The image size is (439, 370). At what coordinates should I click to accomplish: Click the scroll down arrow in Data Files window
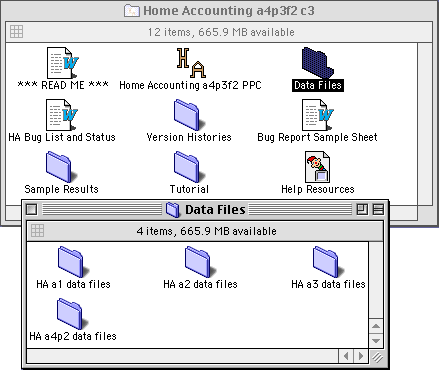(376, 341)
